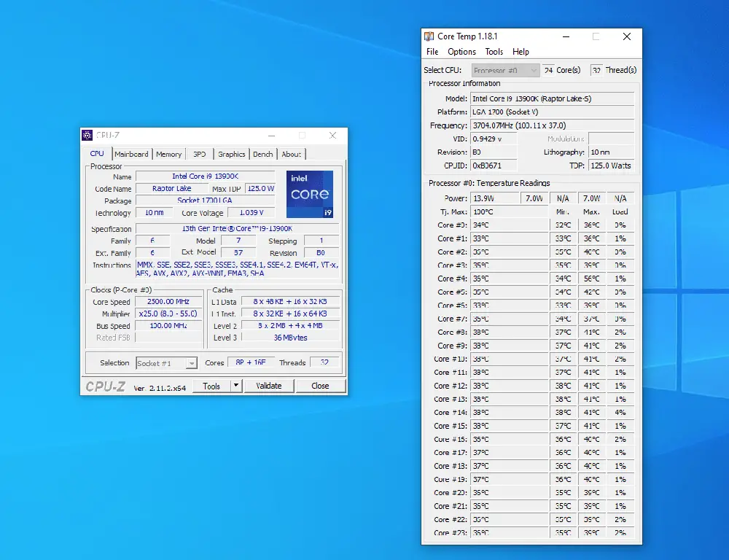Click the Name field showing Intel Core i9 13900K
729x560 pixels.
205,176
